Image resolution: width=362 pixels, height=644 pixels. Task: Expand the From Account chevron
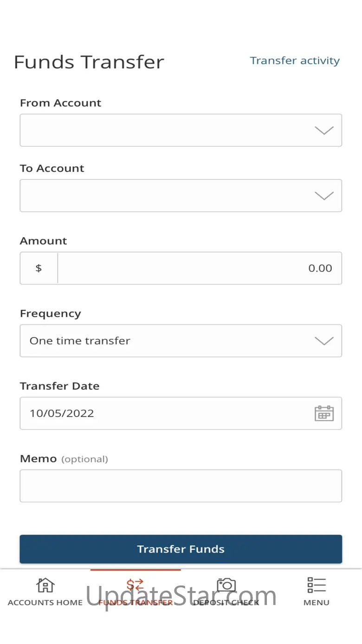pos(324,130)
